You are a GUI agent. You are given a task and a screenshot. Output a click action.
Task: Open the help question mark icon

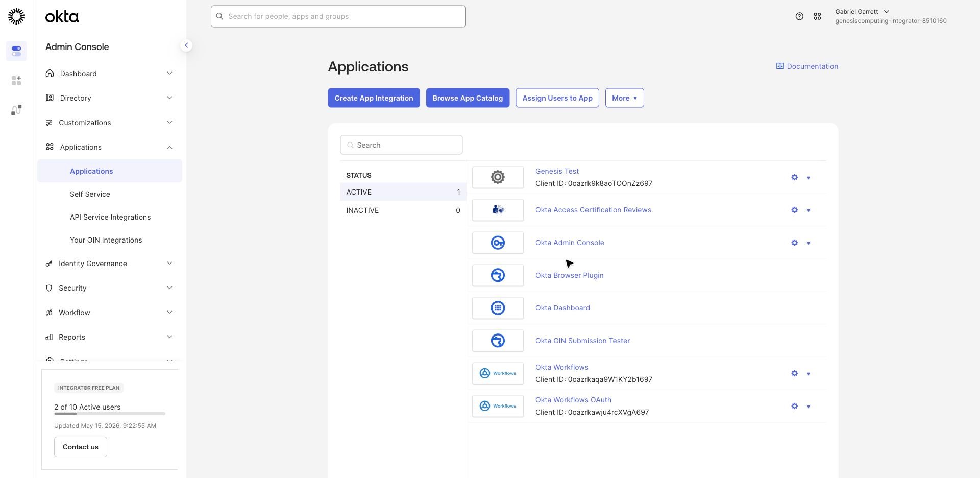point(799,16)
